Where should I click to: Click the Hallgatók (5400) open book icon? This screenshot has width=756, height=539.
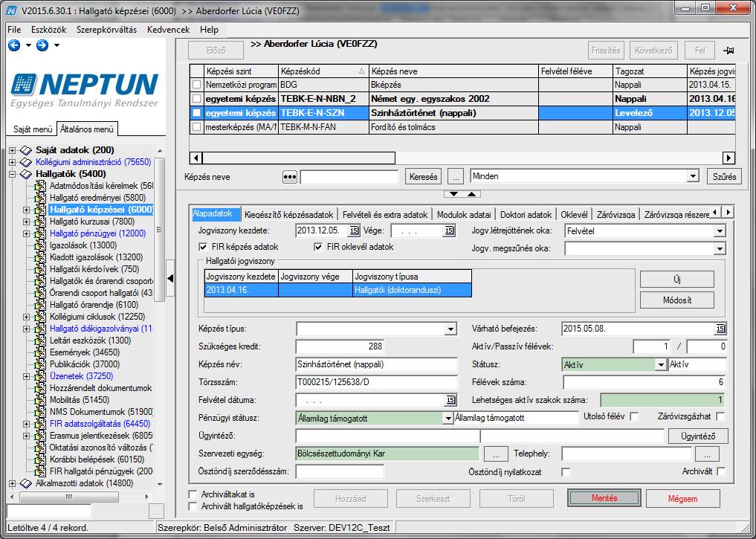(25, 174)
